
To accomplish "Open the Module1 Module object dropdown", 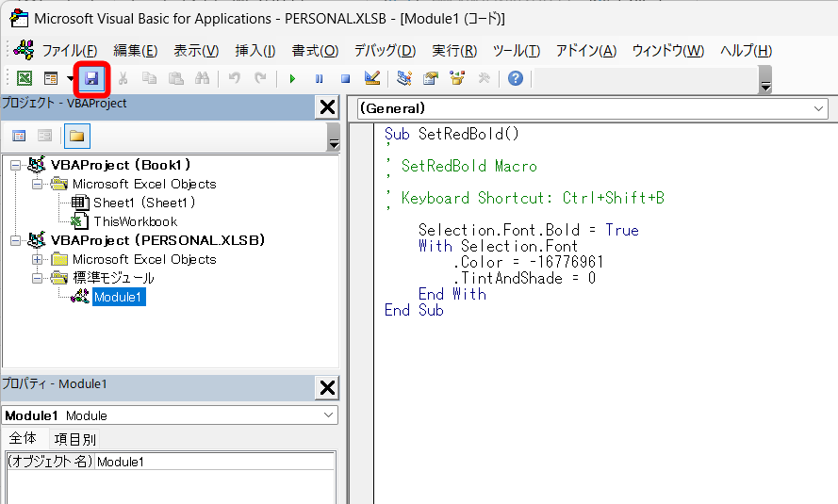I will [x=328, y=415].
